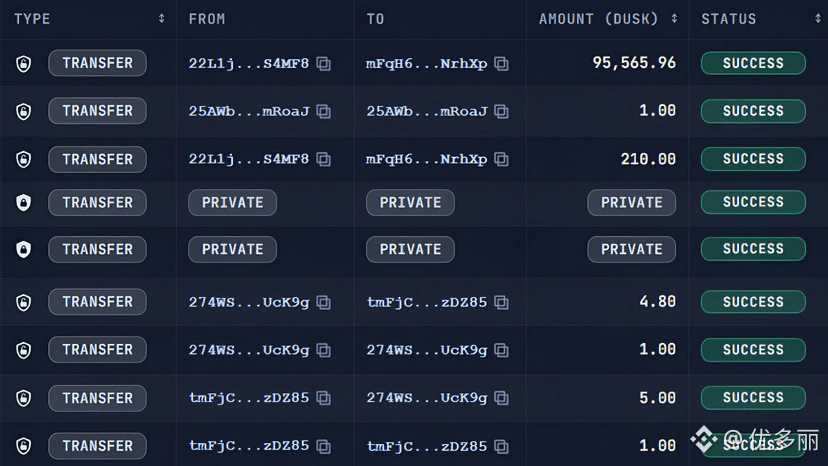Viewport: 828px width, 466px height.
Task: Copy To address mFqH6...NrhXp in the 95,565.96 row
Action: pos(502,64)
